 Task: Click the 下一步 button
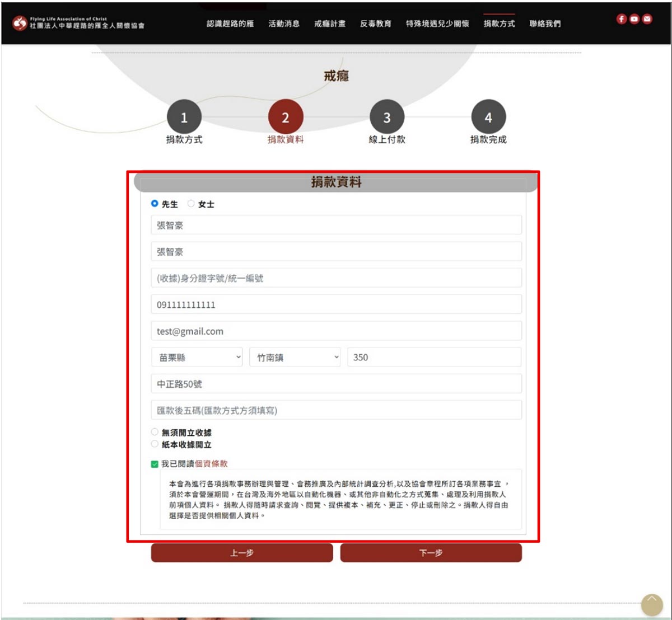pos(431,553)
